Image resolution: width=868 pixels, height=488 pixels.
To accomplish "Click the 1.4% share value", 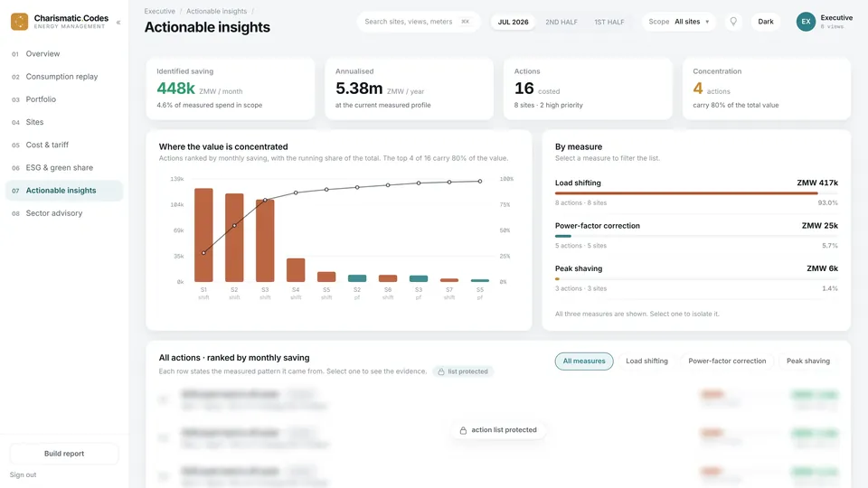I will (830, 288).
